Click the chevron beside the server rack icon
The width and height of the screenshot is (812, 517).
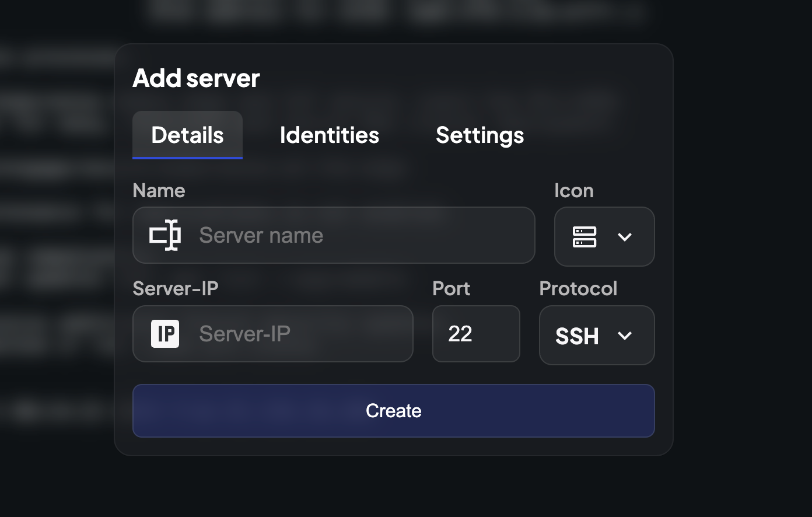click(x=625, y=237)
